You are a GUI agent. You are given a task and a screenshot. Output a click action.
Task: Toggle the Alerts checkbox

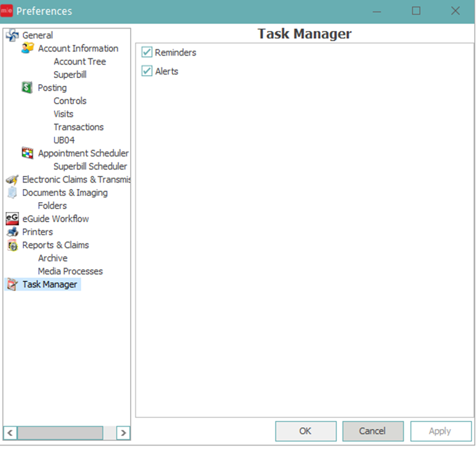[x=147, y=72]
